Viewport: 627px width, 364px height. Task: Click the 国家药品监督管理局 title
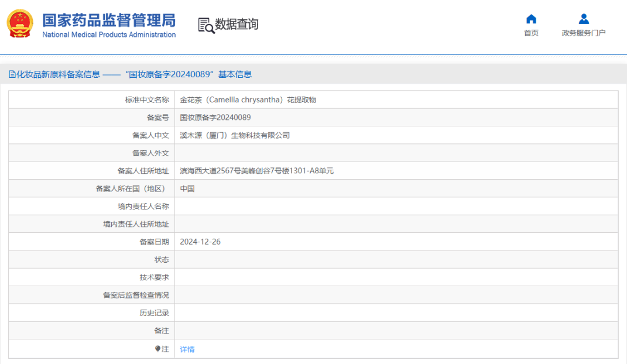[109, 20]
